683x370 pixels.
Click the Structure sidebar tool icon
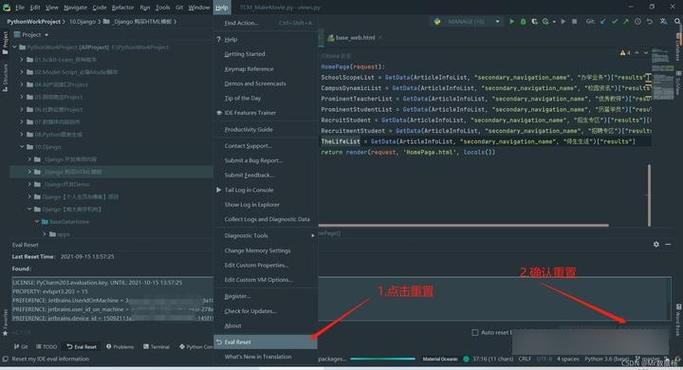coord(5,78)
